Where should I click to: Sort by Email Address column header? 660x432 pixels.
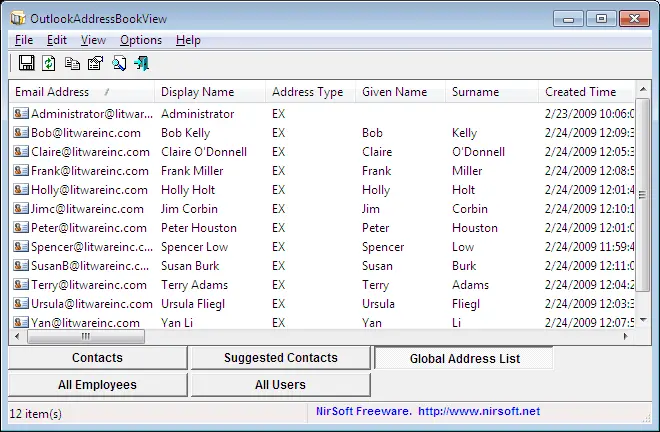tap(52, 92)
